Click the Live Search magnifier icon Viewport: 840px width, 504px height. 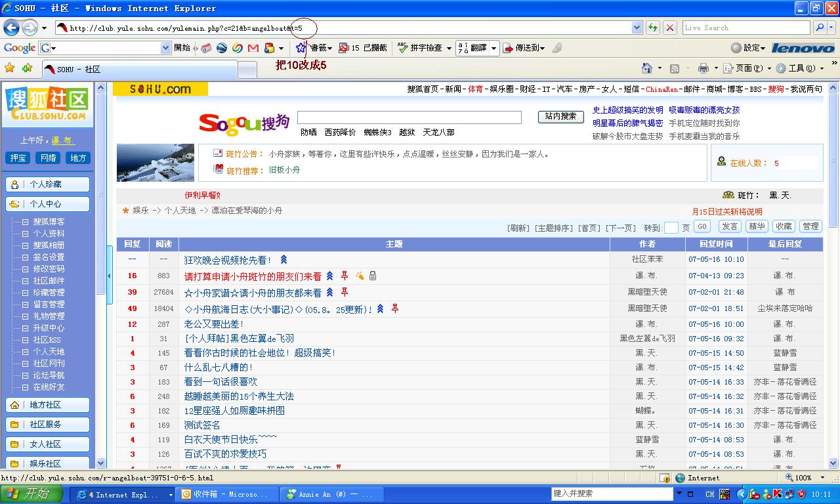pyautogui.click(x=822, y=28)
